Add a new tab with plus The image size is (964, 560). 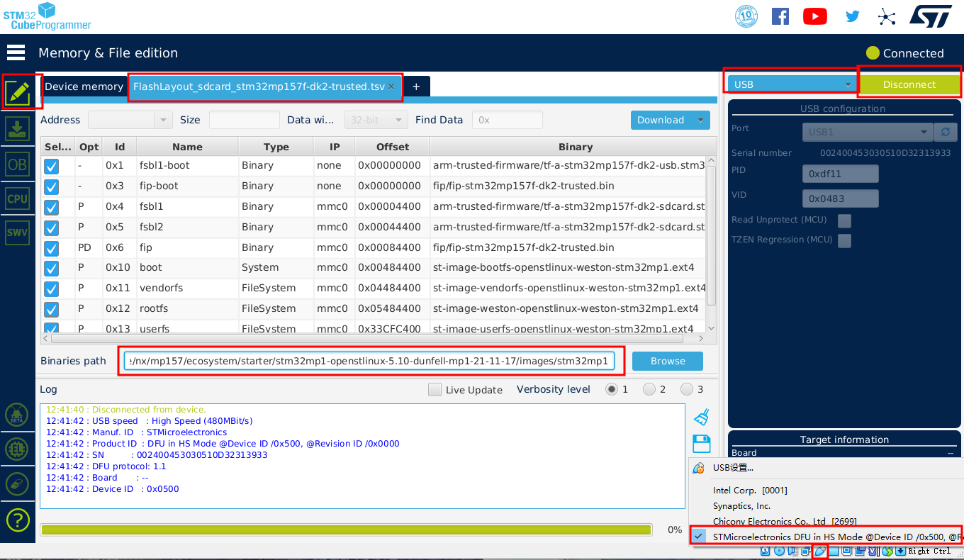[x=416, y=86]
